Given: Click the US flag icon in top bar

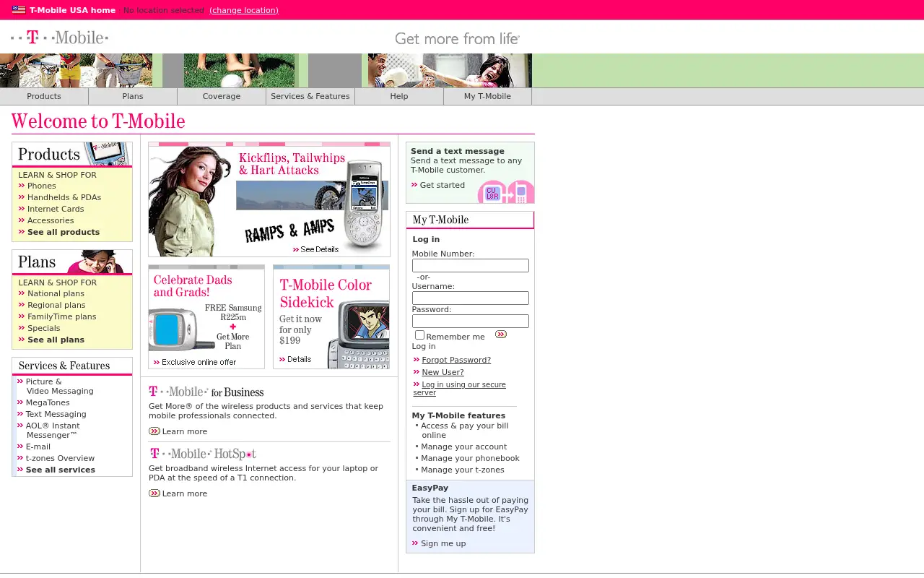Looking at the screenshot, I should coord(19,10).
